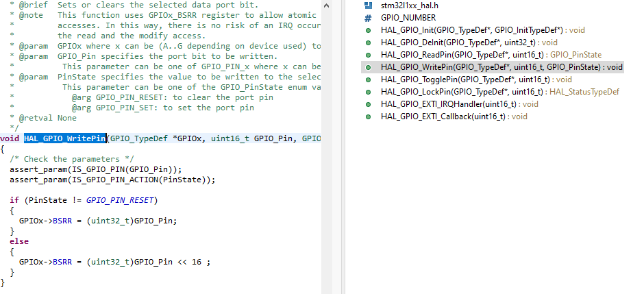Screen dimensions: 644x294
Task: Click the green dot beside HAL_GPIO_EXTI_Callback
Action: [x=368, y=117]
